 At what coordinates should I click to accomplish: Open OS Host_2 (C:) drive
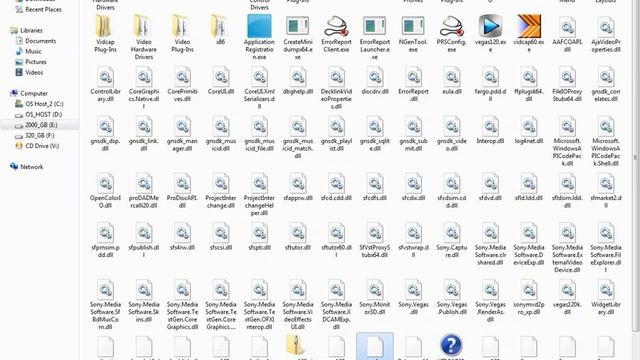(44, 104)
